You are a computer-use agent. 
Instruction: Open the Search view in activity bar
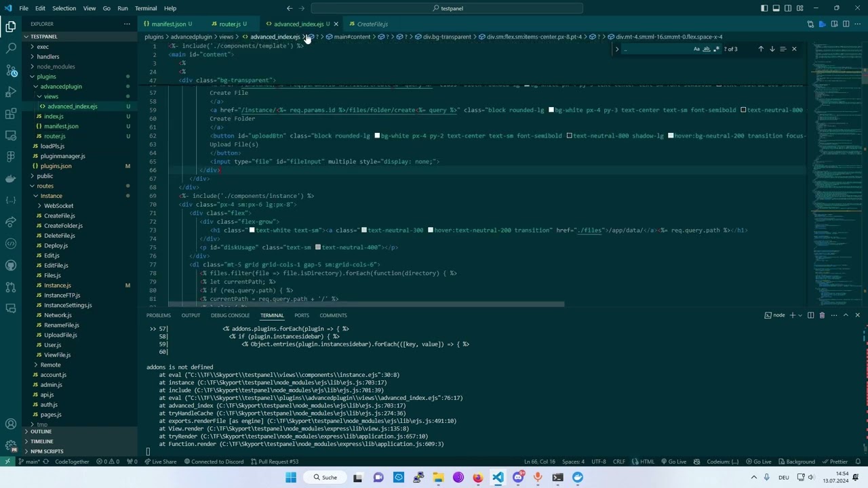(11, 49)
